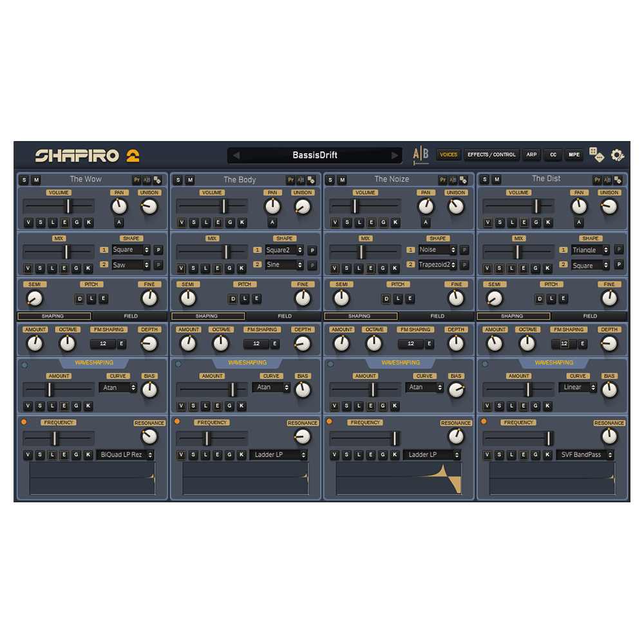
Task: Click the MPE button in the header
Action: pos(574,155)
